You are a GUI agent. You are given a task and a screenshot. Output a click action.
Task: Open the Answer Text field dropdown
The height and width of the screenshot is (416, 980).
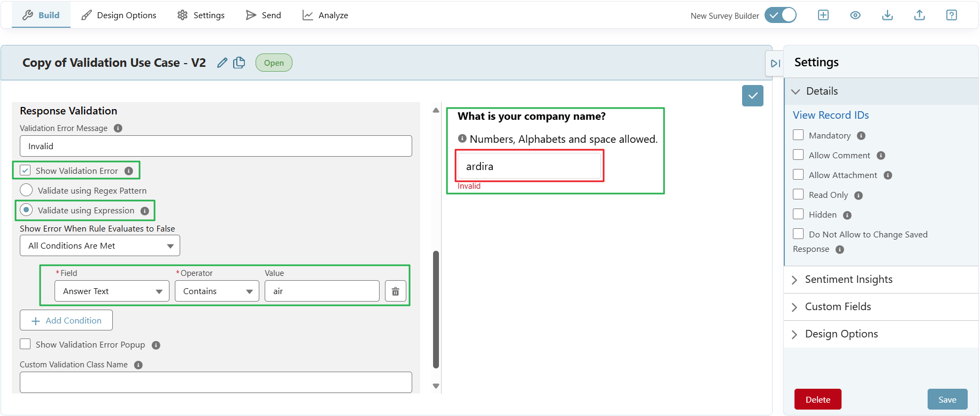pos(112,291)
